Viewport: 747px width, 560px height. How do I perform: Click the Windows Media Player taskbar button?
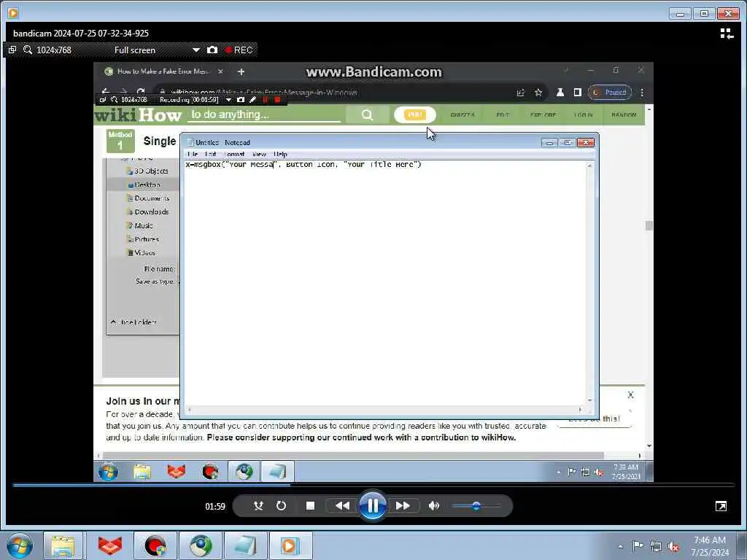point(290,545)
